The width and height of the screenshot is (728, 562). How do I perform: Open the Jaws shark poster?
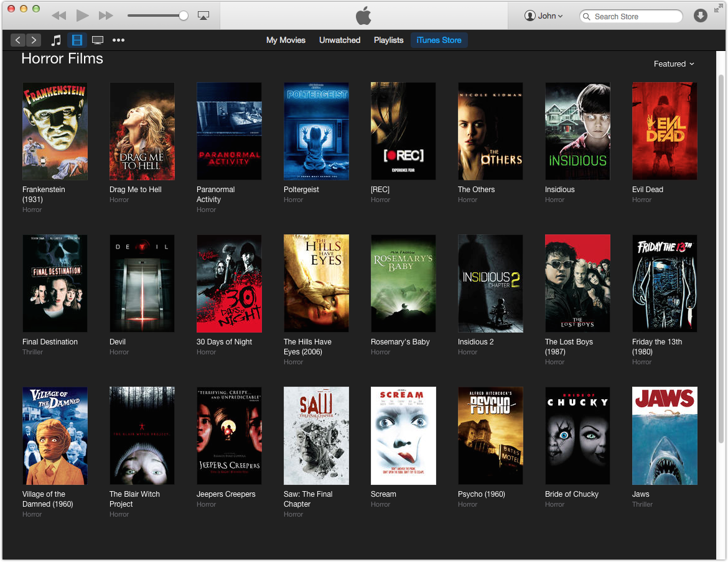[x=665, y=436]
